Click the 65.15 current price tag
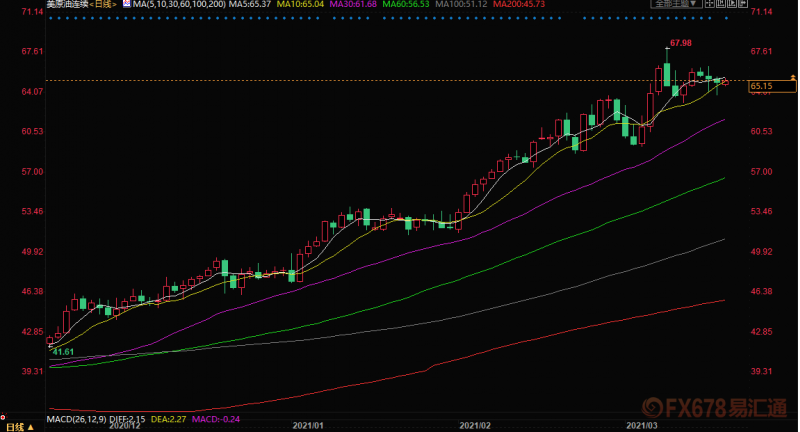The height and width of the screenshot is (432, 800). [762, 87]
